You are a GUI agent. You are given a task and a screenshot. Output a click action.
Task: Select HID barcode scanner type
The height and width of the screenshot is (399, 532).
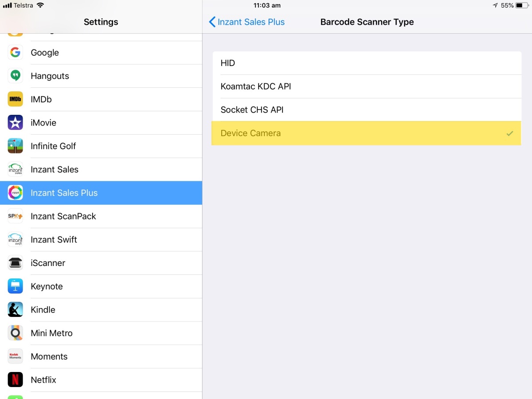(x=367, y=63)
